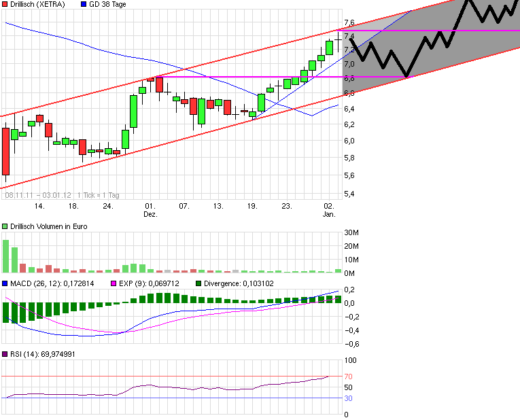Click the −0,4 MACD axis label
Viewport: 520px width, 420px height.
352,330
